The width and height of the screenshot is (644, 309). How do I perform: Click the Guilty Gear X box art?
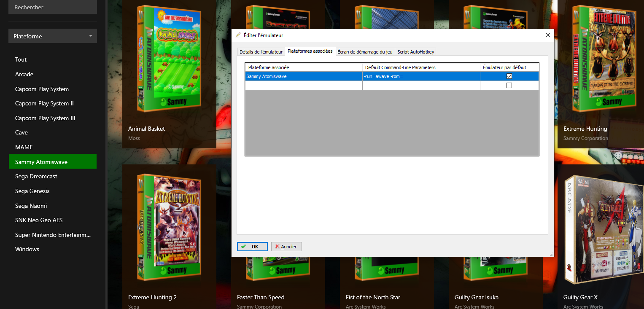pos(604,230)
